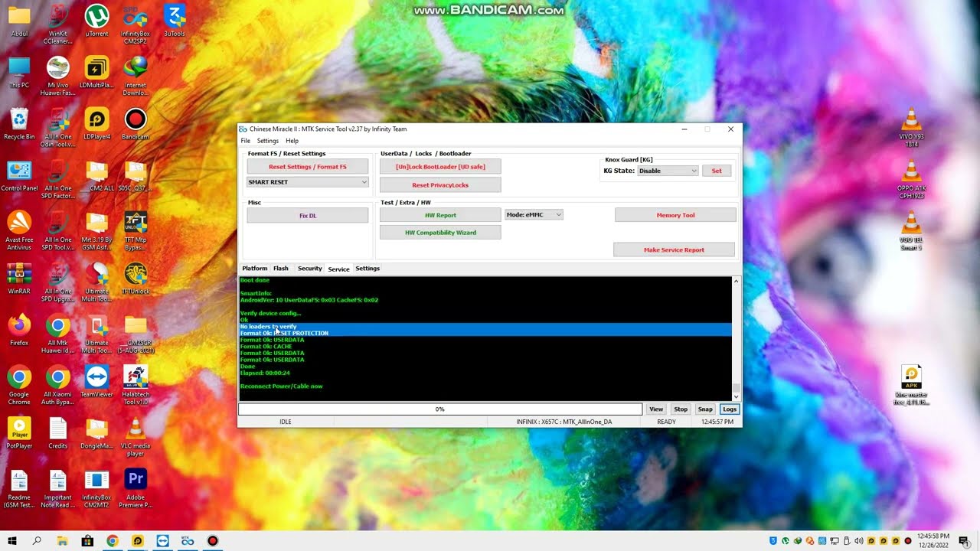Open the File menu
This screenshot has height=551, width=980.
pyautogui.click(x=245, y=141)
